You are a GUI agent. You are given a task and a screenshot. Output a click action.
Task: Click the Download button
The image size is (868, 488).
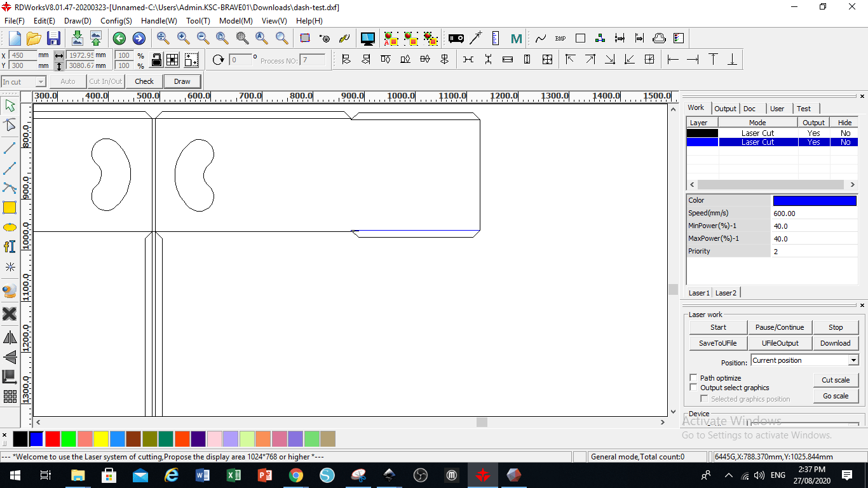coord(836,343)
